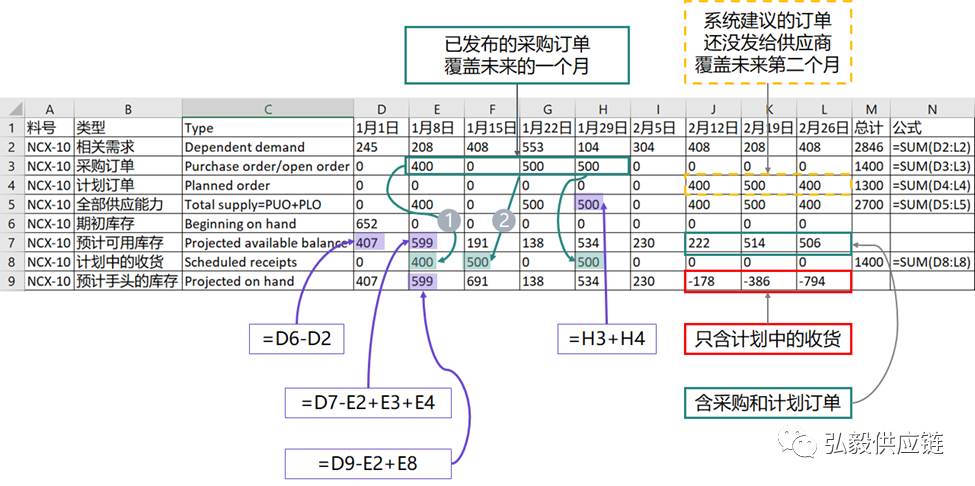Select the cell containing =SUM(D2:L2)

pyautogui.click(x=931, y=147)
